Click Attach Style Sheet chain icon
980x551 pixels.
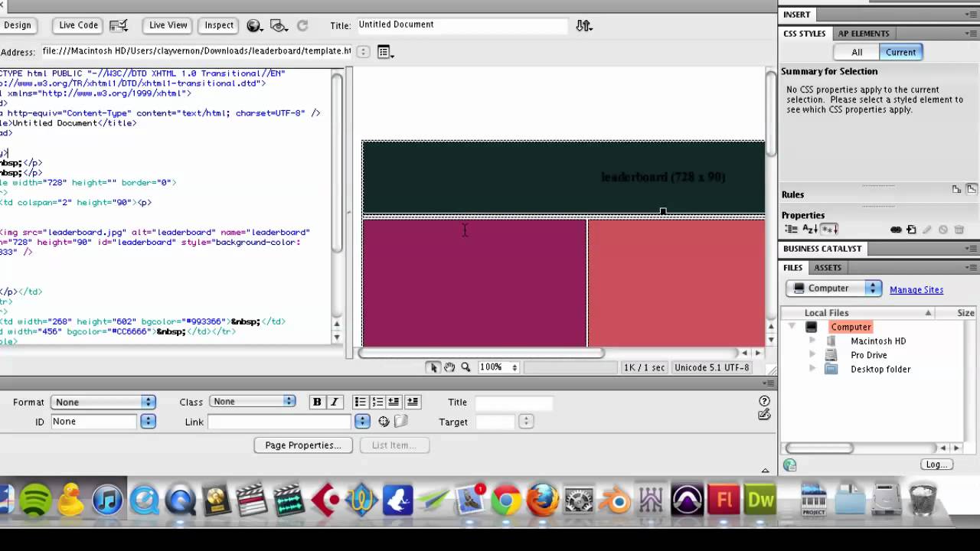click(x=896, y=230)
